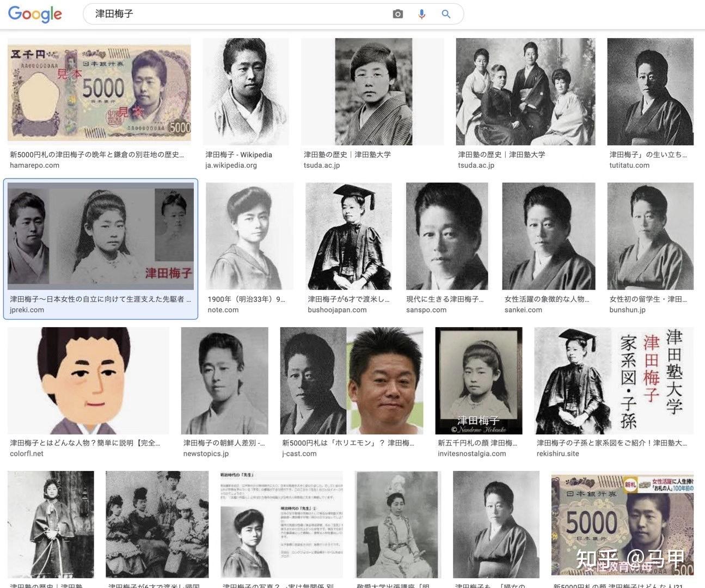Click caption 新五千円札の顔 津田梅
705x588 pixels.
477,443
